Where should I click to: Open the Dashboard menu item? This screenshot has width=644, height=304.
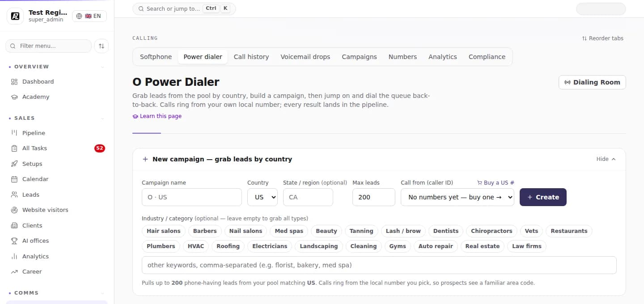(x=57, y=82)
